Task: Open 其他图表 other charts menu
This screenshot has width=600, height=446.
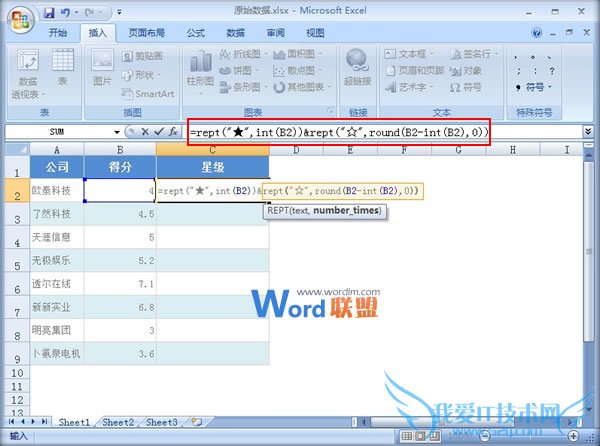Action: point(302,87)
